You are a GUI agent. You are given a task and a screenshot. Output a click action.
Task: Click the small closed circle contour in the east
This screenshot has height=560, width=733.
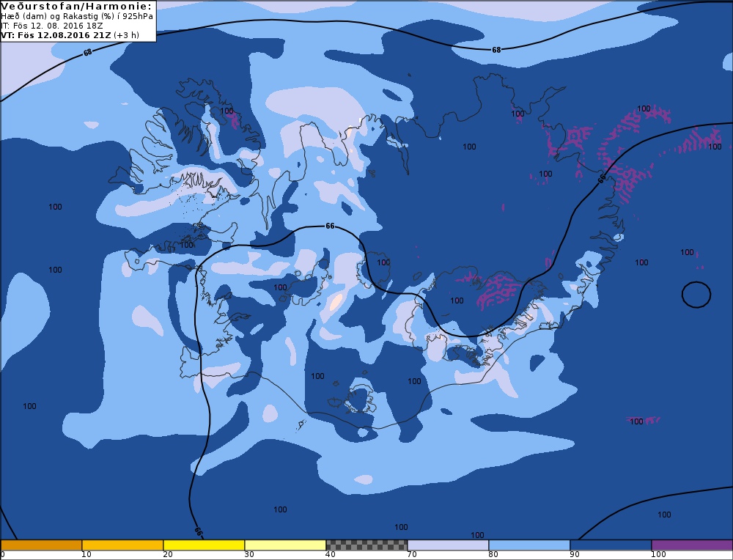tap(696, 295)
